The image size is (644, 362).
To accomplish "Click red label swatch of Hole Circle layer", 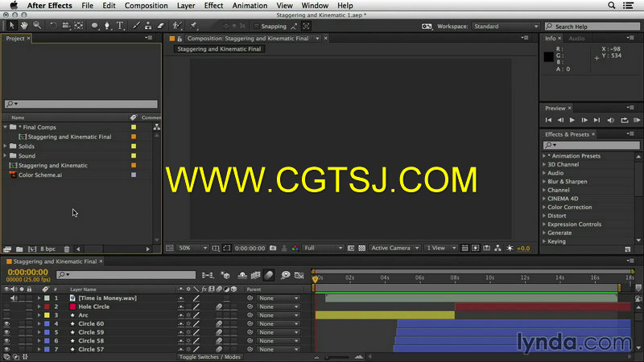I will click(47, 306).
